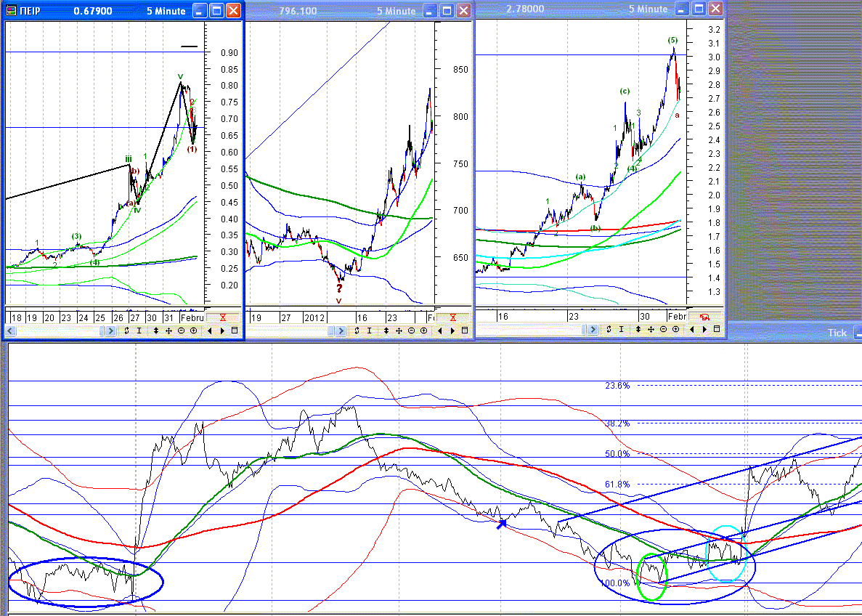Zoom in with plus icon in ΠΕΙΡ chart

click(193, 331)
